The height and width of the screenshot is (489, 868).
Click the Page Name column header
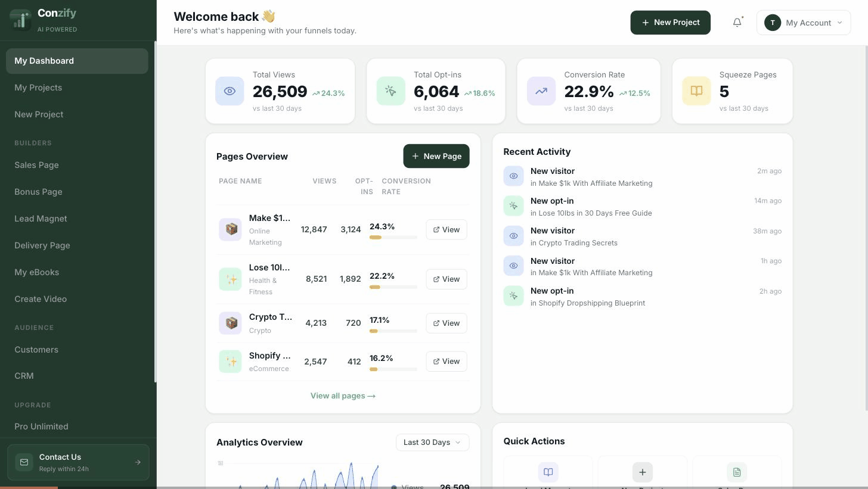point(240,181)
